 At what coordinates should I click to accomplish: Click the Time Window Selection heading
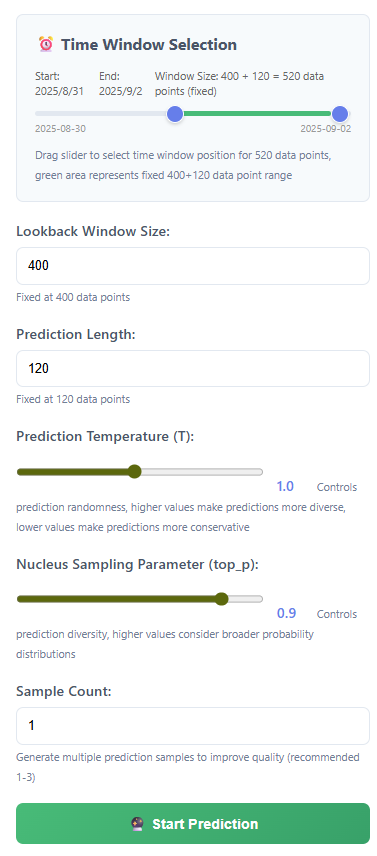[x=149, y=45]
